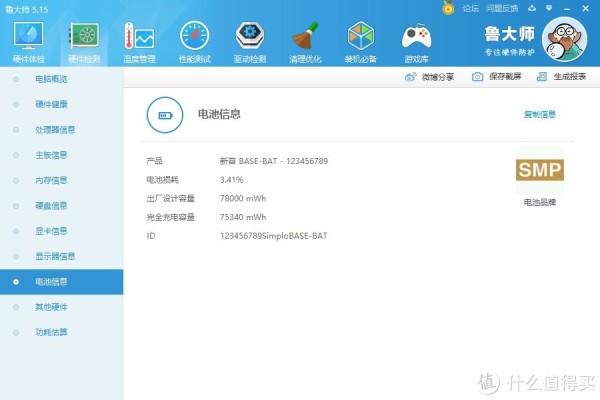Click the 出厂设计容量 label
600x400 pixels.
pyautogui.click(x=170, y=198)
